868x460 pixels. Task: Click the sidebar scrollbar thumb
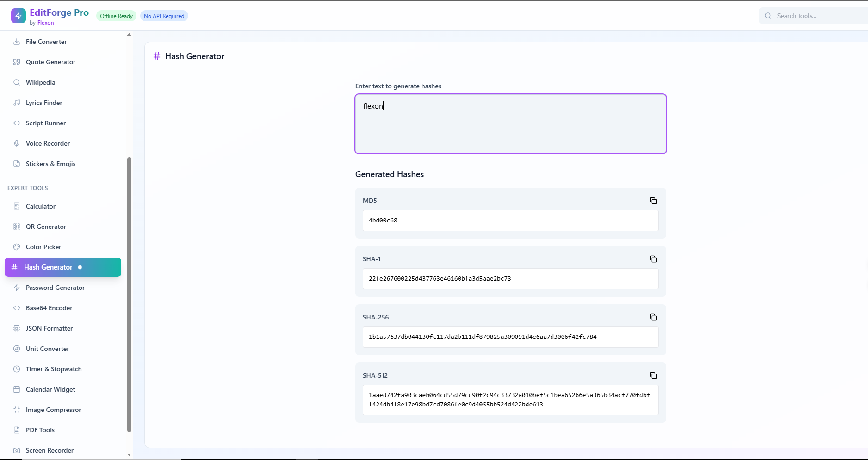pos(129,295)
